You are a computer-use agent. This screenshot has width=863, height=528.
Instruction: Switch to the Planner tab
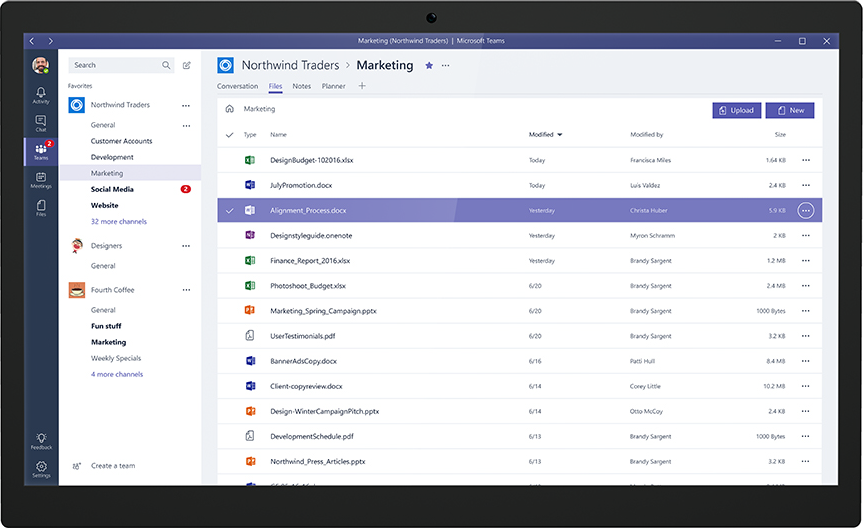point(333,87)
